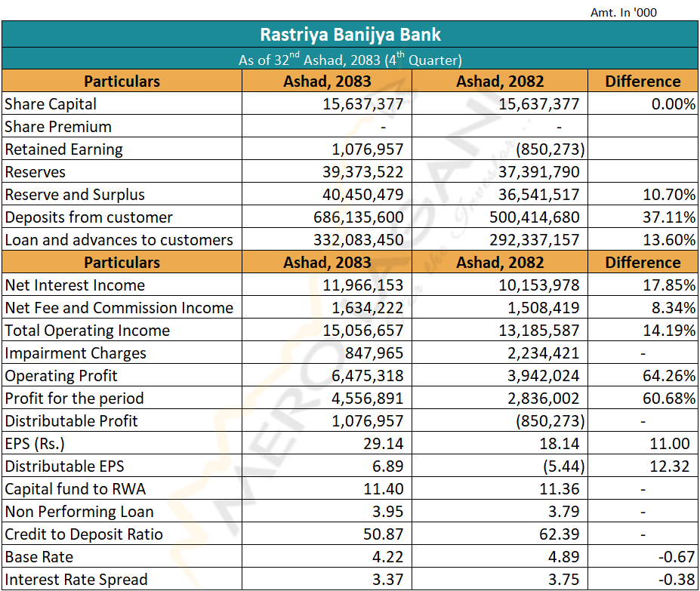Select Profit for the period label
700x591 pixels.
pyautogui.click(x=74, y=399)
